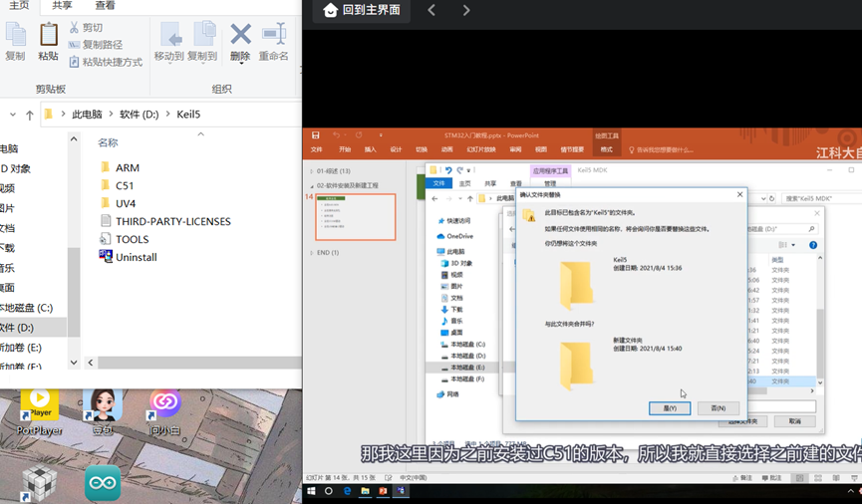Screen dimensions: 862x504
Task: Expand the chevron after 软件 (D:) in breadcrumb
Action: pos(167,115)
